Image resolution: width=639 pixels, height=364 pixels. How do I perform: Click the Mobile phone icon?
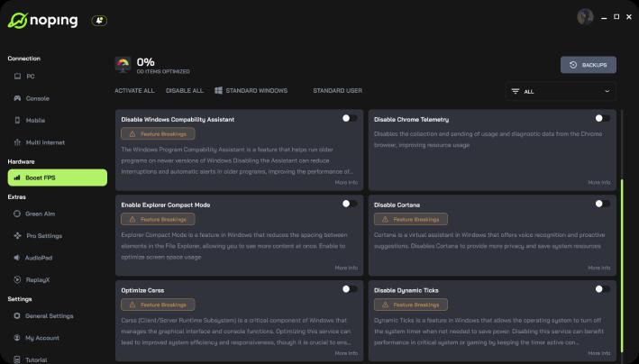coord(17,120)
